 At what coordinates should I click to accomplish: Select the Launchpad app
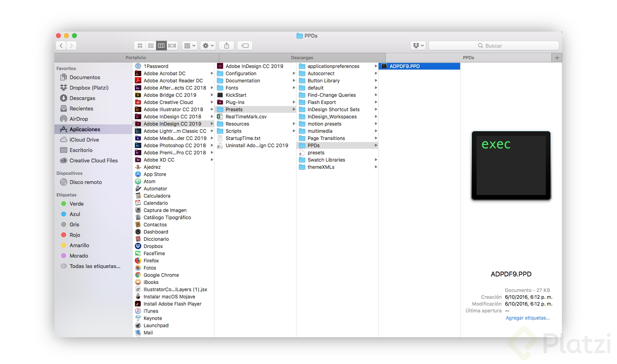(174, 325)
